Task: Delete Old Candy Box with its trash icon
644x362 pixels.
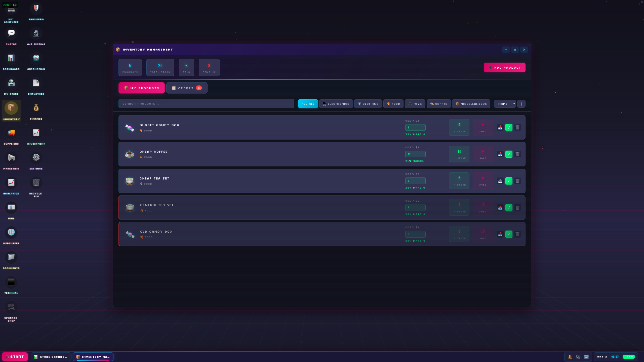Action: (x=517, y=234)
